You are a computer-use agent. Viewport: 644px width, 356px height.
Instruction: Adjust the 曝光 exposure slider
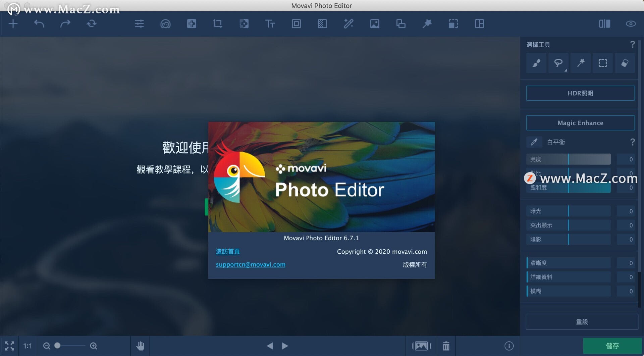coord(568,211)
